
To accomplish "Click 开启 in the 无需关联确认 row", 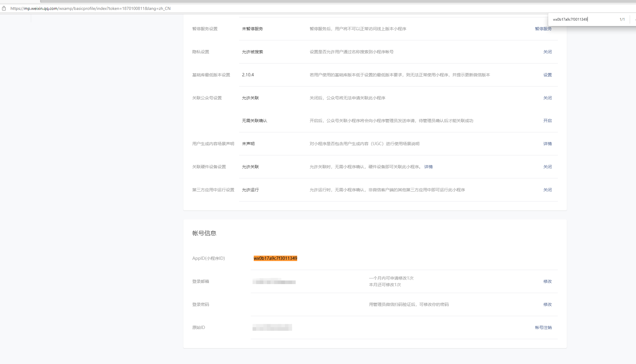I will 547,121.
